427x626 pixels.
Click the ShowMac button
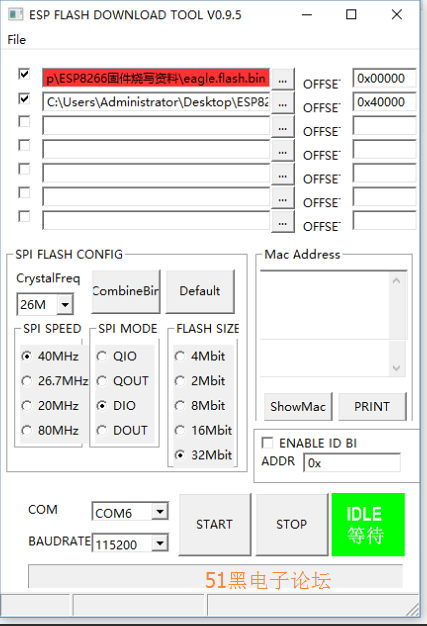[298, 406]
